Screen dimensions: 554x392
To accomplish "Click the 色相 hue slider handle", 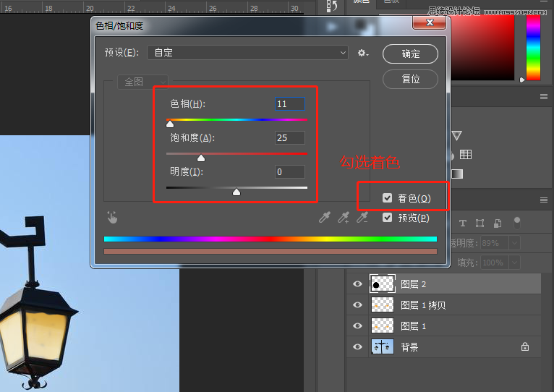I will tap(170, 124).
